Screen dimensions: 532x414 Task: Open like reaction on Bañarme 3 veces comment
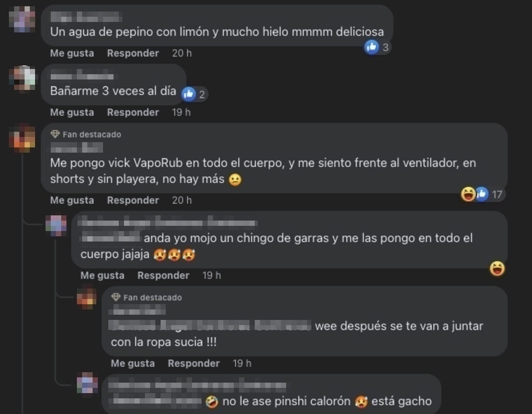[195, 94]
